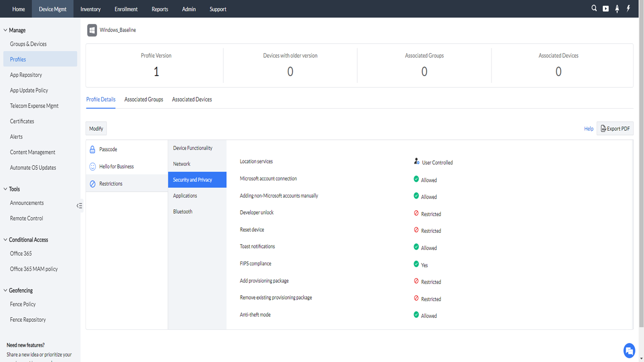Open the Reports menu

pyautogui.click(x=160, y=9)
